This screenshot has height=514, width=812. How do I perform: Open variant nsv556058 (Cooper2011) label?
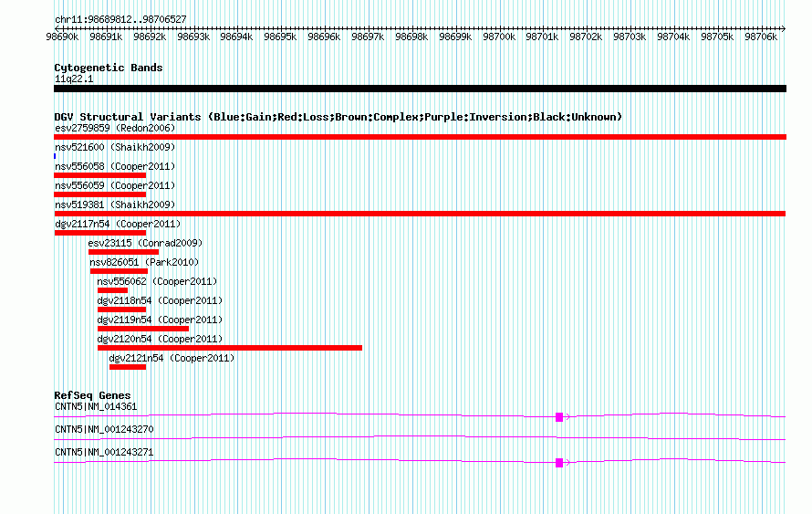click(x=115, y=166)
